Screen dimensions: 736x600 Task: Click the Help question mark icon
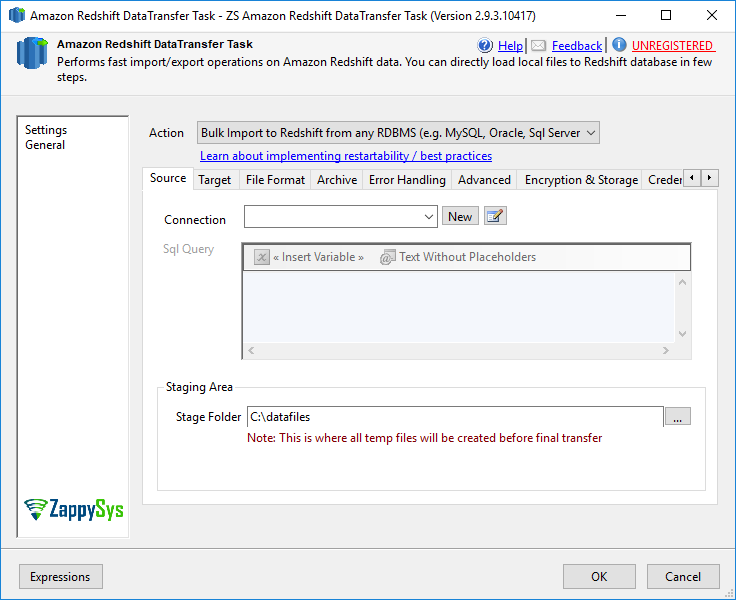click(x=485, y=46)
